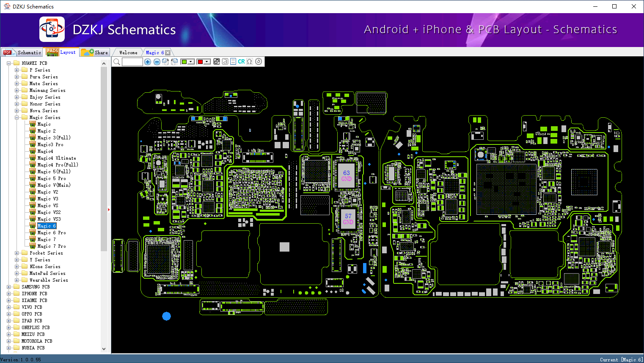Zoom out with the blue minus button
The height and width of the screenshot is (363, 644).
tap(157, 62)
